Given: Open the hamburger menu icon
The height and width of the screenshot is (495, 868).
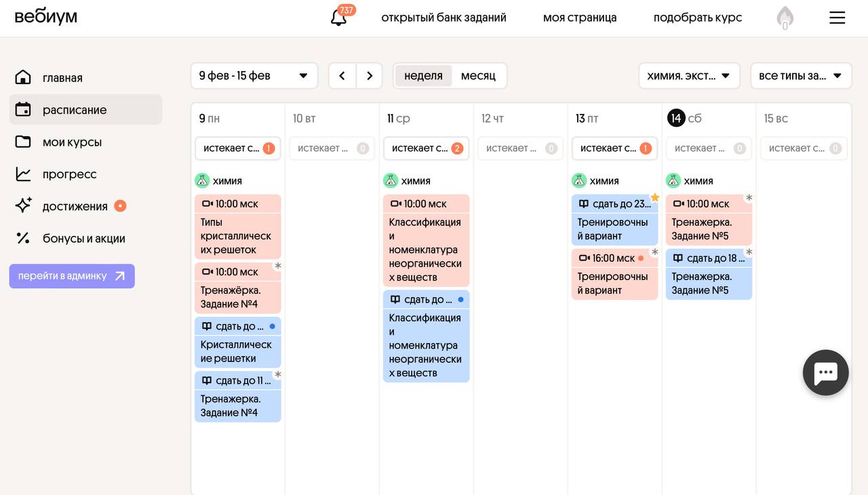Looking at the screenshot, I should click(x=837, y=18).
